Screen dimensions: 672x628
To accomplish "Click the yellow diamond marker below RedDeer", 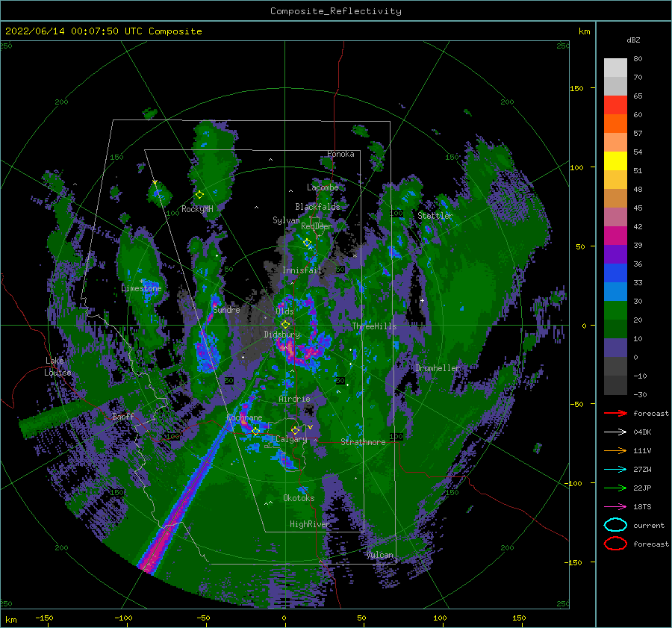I will (307, 243).
